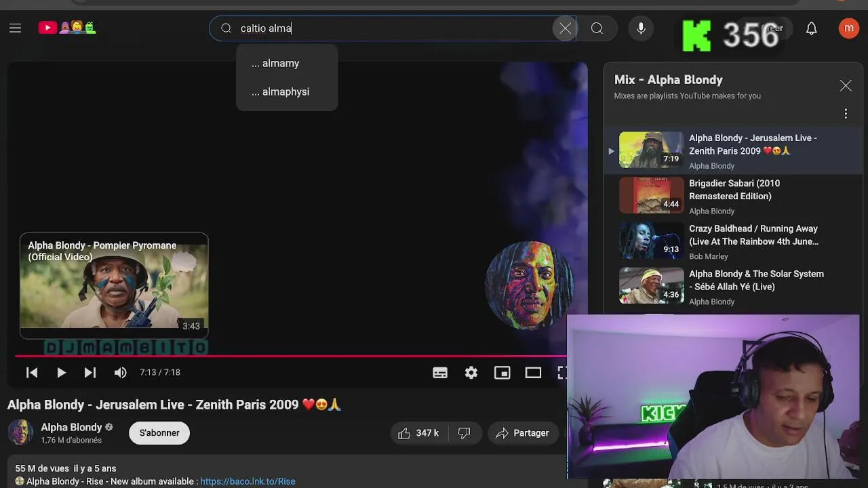Toggle subtitles captions
The height and width of the screenshot is (488, 868).
click(x=440, y=372)
